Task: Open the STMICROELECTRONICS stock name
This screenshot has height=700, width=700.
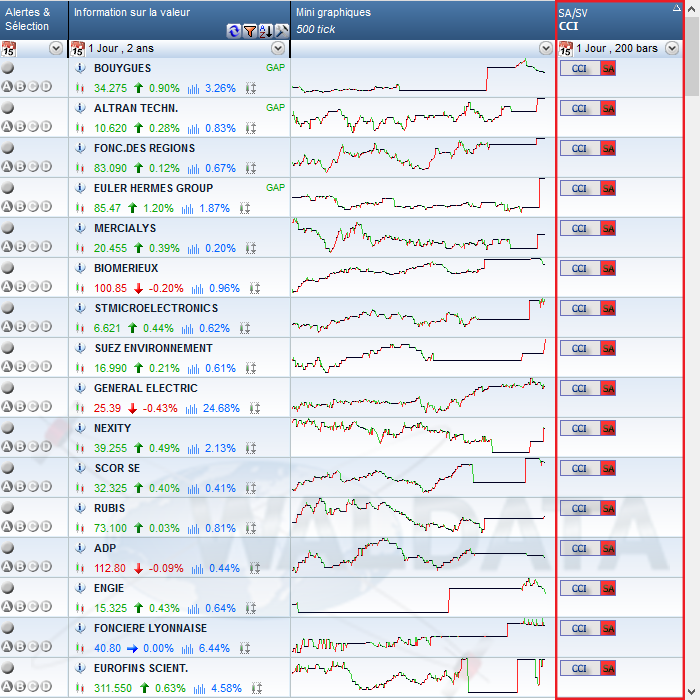Action: point(156,308)
